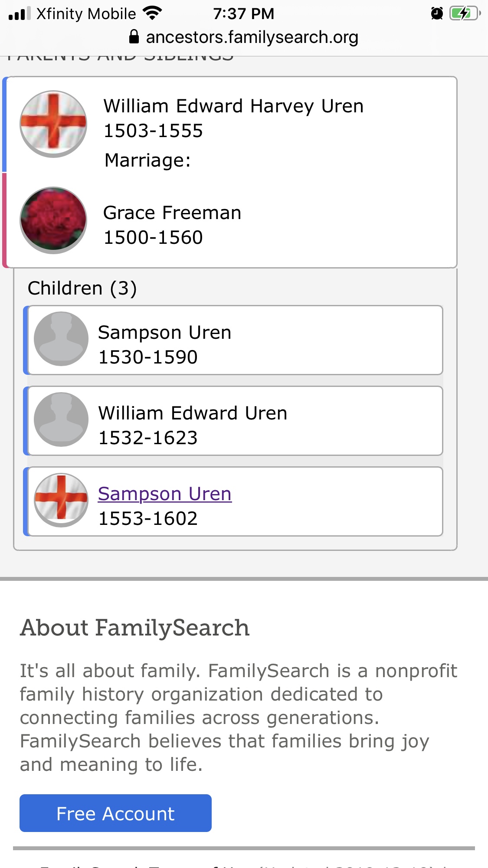This screenshot has width=488, height=868.
Task: Tap the Children (3) section header
Action: point(82,288)
